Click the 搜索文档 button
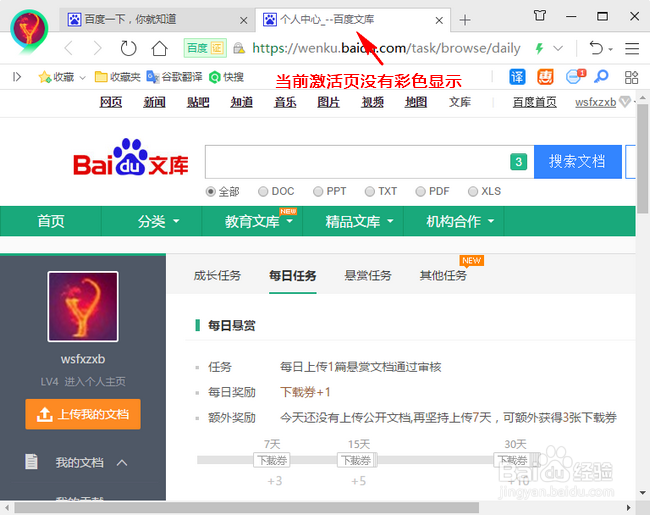The width and height of the screenshot is (650, 515). 577,162
